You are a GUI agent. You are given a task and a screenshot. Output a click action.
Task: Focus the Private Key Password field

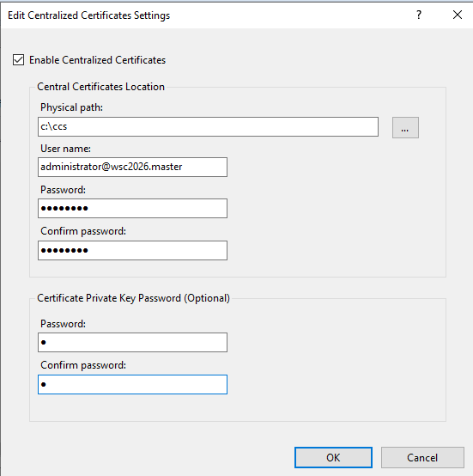pos(132,343)
